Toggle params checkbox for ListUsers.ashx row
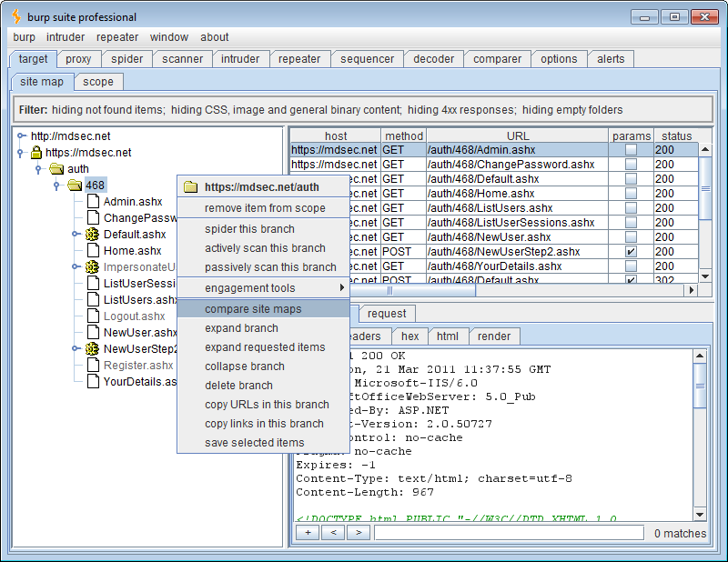The height and width of the screenshot is (562, 728). point(631,208)
